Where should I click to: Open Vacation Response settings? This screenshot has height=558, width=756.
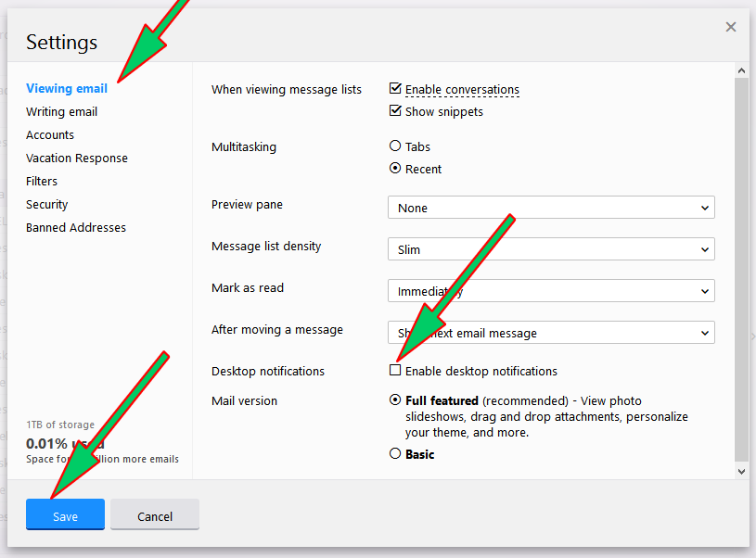pos(77,158)
